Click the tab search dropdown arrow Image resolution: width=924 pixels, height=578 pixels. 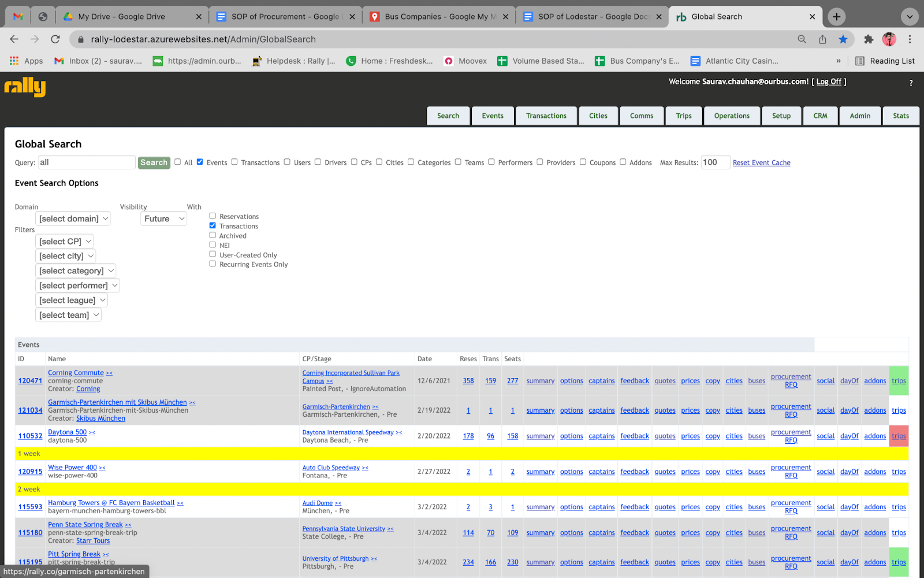[x=910, y=17]
